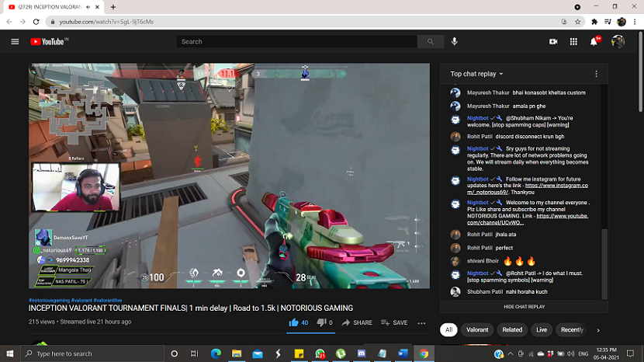Image resolution: width=644 pixels, height=362 pixels.
Task: Select the Valorant filter chip
Action: click(477, 329)
